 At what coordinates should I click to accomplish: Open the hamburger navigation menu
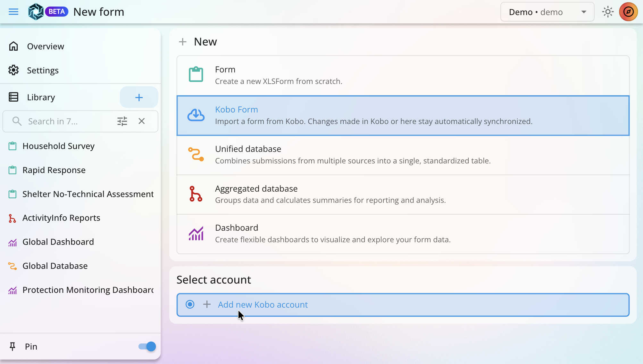(13, 12)
